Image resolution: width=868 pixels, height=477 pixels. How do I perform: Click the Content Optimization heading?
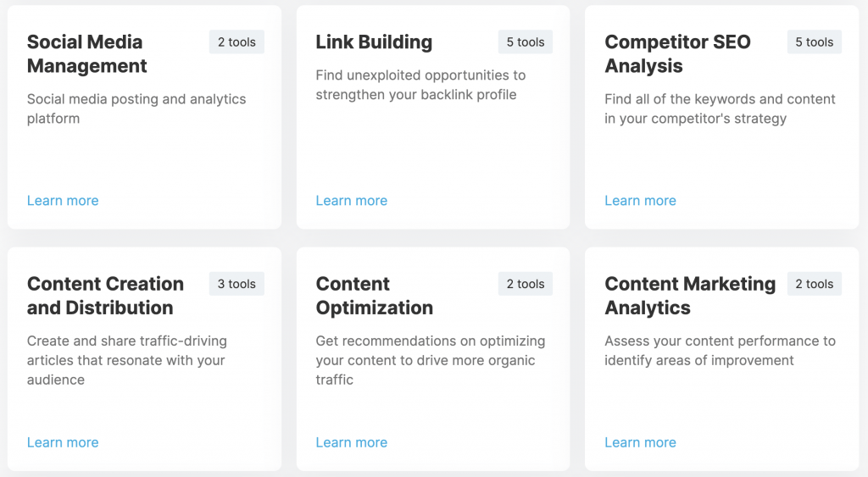[x=374, y=296]
